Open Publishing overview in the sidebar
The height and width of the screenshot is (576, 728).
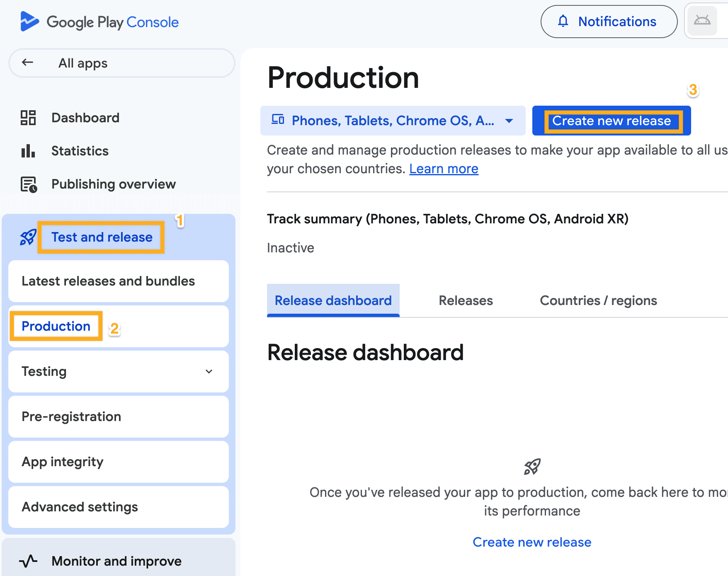tap(114, 184)
